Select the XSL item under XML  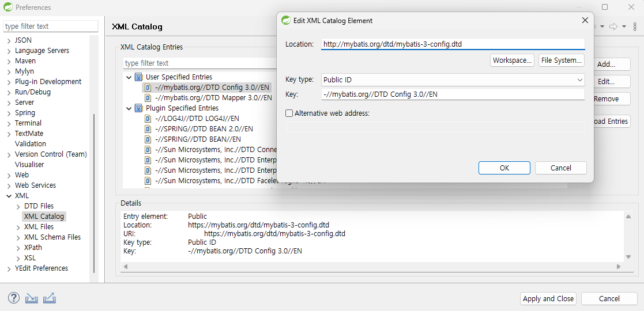coord(30,258)
